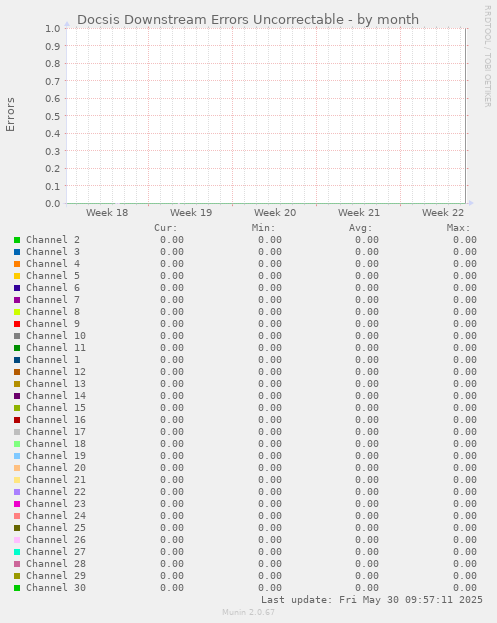Click the Errors y-axis label

[x=10, y=114]
